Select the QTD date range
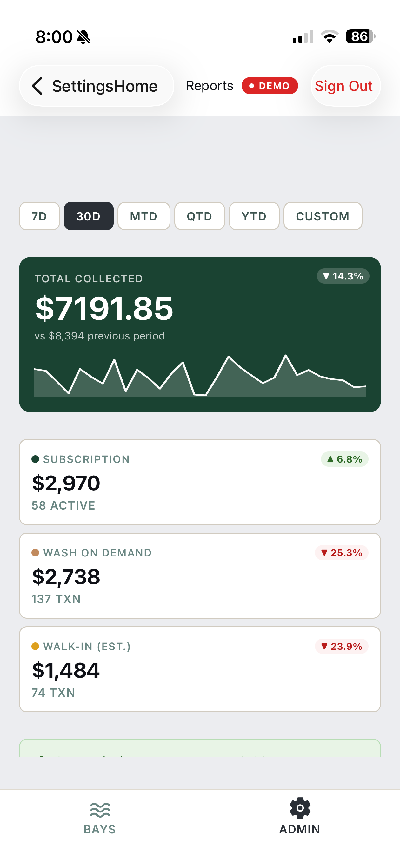Screen dimensions: 400x868 point(199,216)
